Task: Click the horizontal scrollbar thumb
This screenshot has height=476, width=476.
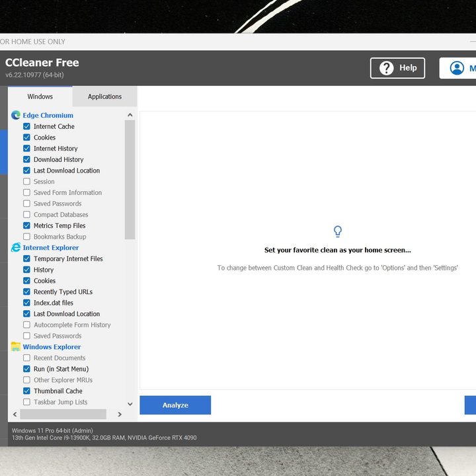Action: tap(63, 414)
